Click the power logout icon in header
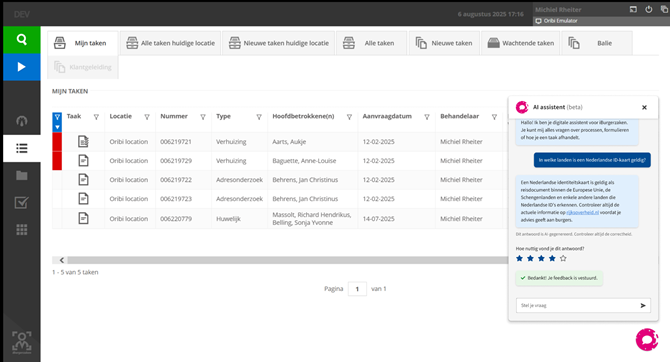This screenshot has width=670, height=362. point(649,9)
